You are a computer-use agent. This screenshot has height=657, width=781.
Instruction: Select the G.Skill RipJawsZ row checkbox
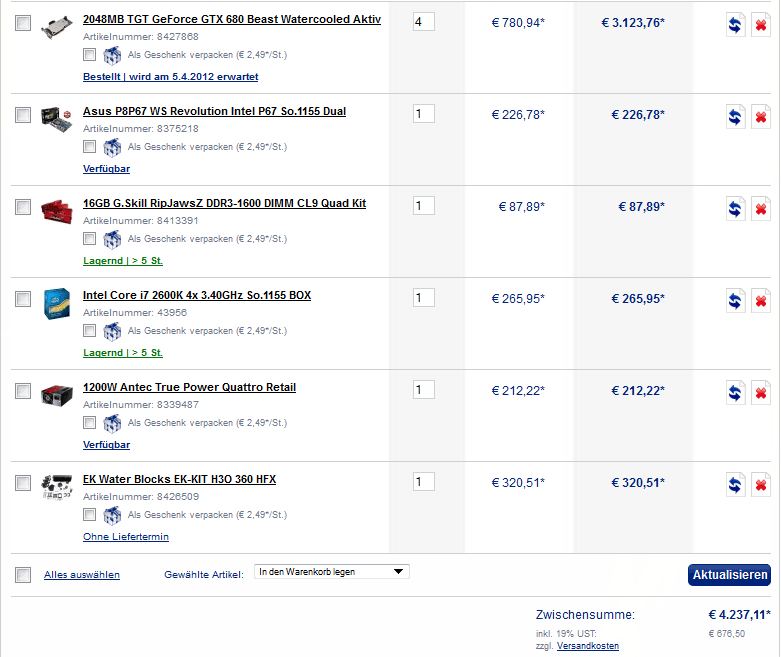pos(23,207)
